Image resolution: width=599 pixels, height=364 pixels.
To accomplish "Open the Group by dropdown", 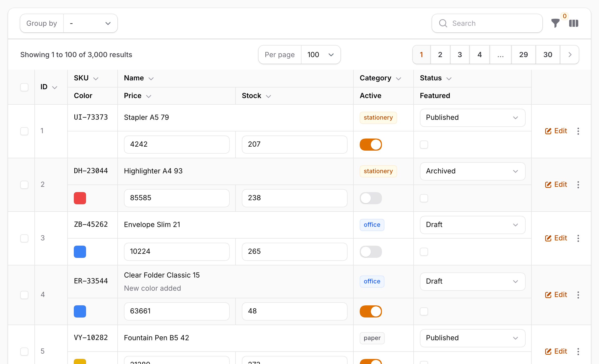I will (x=91, y=23).
